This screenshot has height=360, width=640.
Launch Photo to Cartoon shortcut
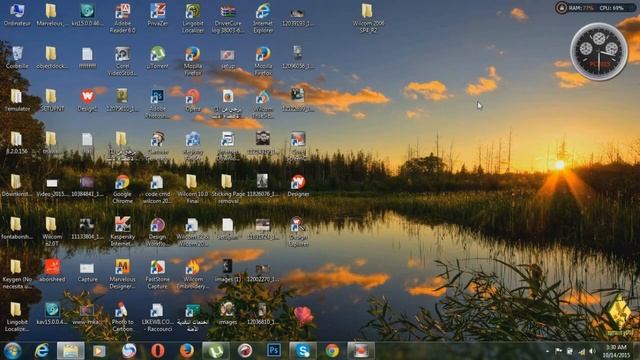click(x=122, y=317)
